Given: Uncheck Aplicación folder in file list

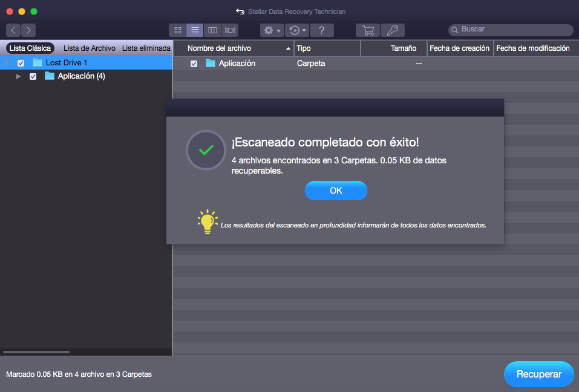Looking at the screenshot, I should (194, 64).
